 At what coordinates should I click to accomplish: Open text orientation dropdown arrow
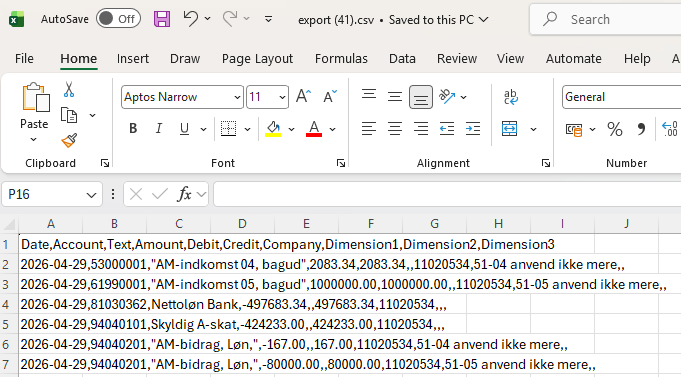[x=463, y=97]
